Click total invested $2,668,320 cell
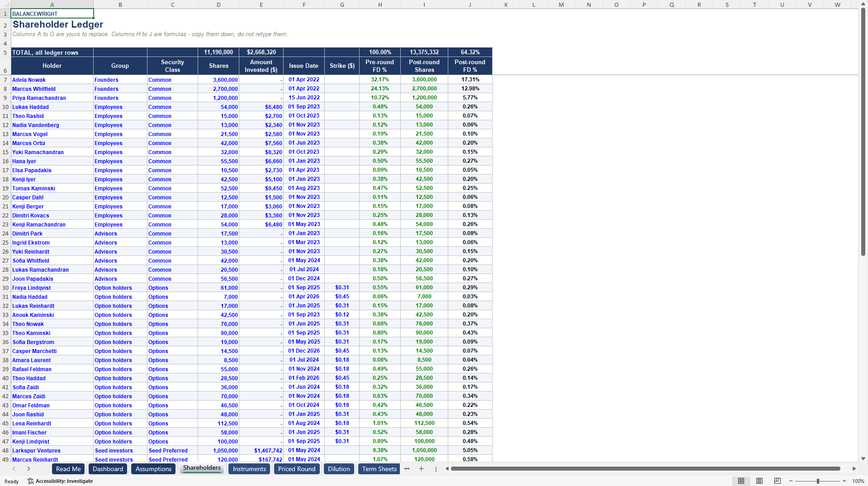Image resolution: width=868 pixels, height=486 pixels. coord(261,52)
